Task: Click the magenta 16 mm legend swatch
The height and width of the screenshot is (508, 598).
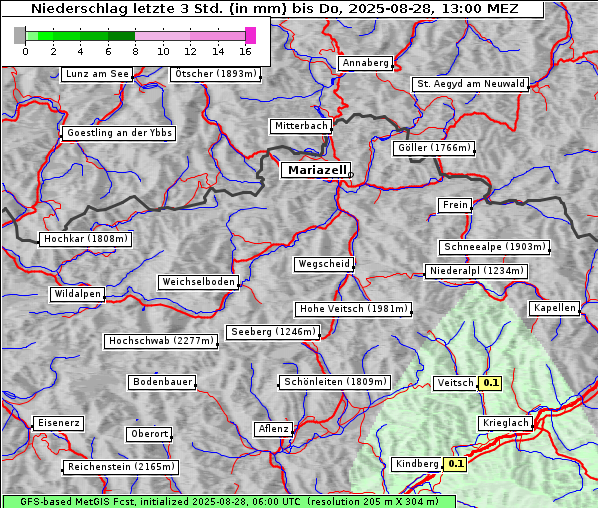Action: [251, 35]
